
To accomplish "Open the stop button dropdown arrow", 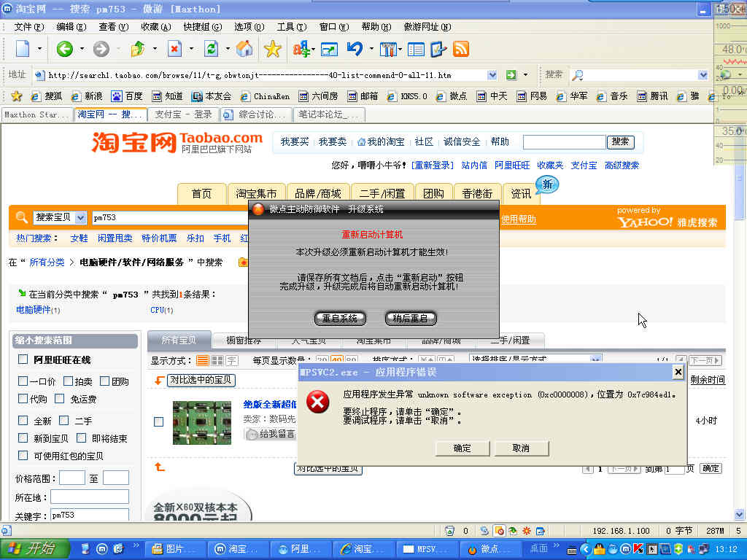I will [192, 49].
